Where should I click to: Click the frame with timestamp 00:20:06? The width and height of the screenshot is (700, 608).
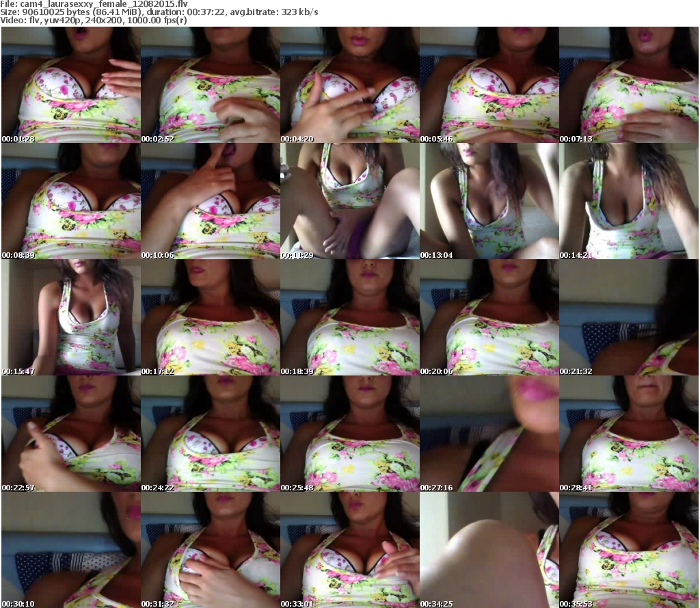click(x=489, y=317)
